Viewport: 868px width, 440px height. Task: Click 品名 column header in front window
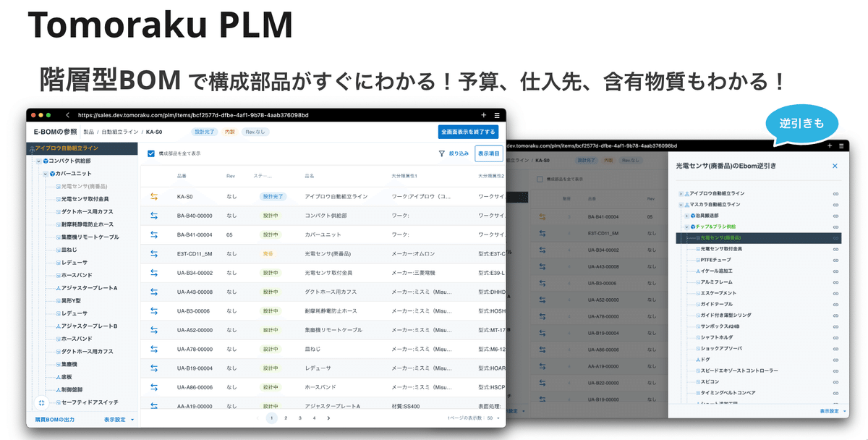(x=310, y=176)
